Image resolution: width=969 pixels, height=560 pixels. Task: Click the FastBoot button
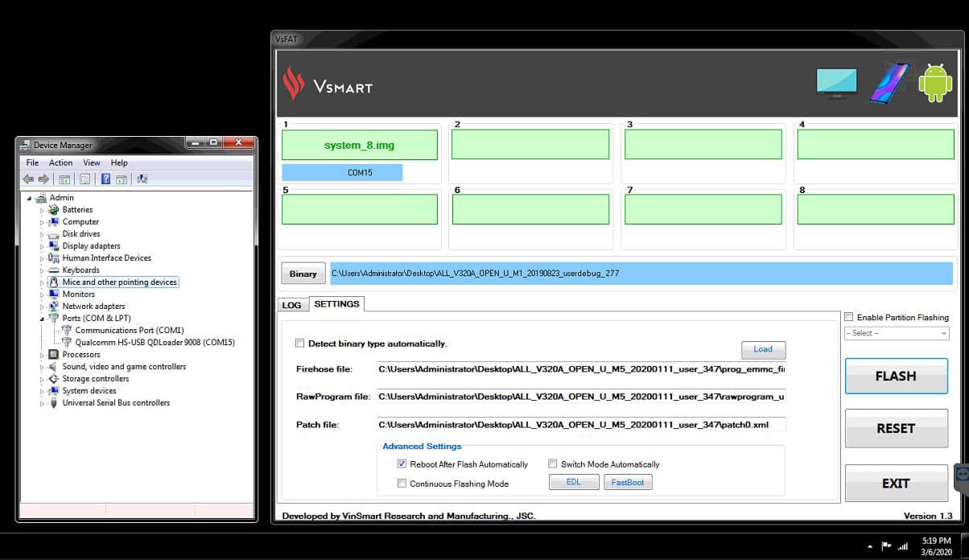(x=628, y=483)
